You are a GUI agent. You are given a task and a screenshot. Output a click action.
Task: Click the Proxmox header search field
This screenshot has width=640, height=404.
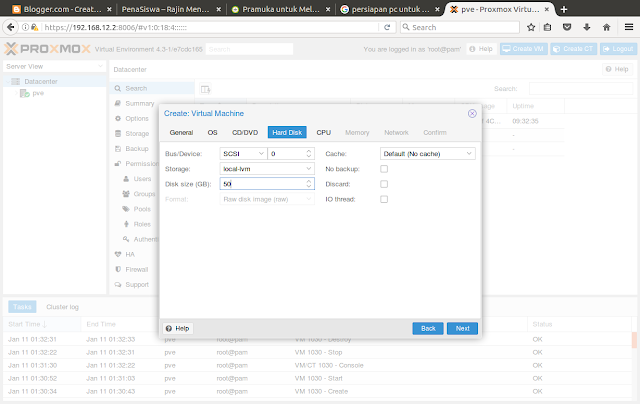coord(249,49)
